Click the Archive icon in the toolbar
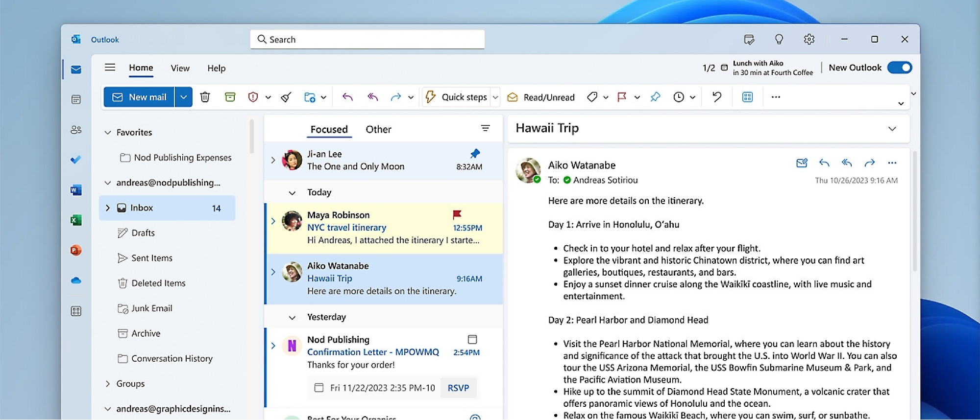Image resolution: width=980 pixels, height=420 pixels. pyautogui.click(x=230, y=97)
